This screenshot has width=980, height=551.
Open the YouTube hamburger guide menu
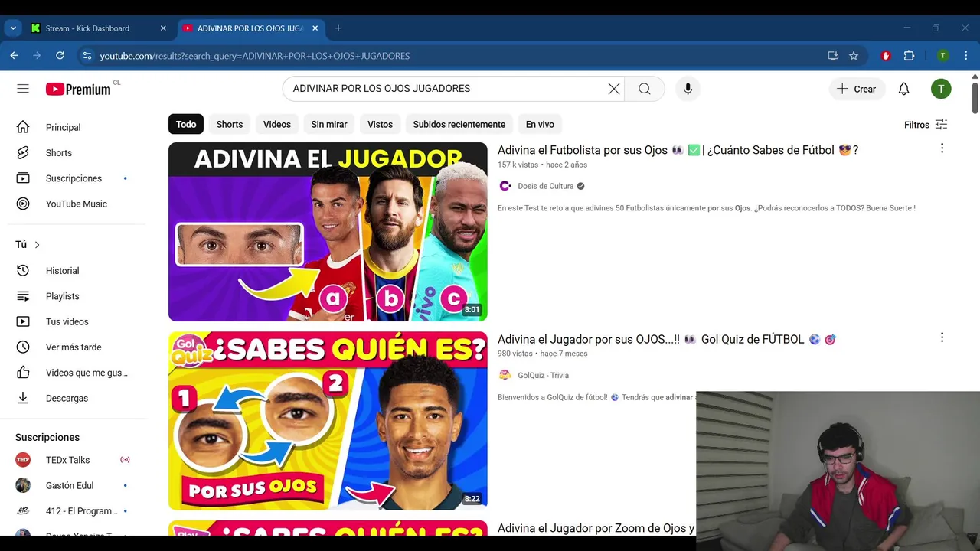point(23,89)
